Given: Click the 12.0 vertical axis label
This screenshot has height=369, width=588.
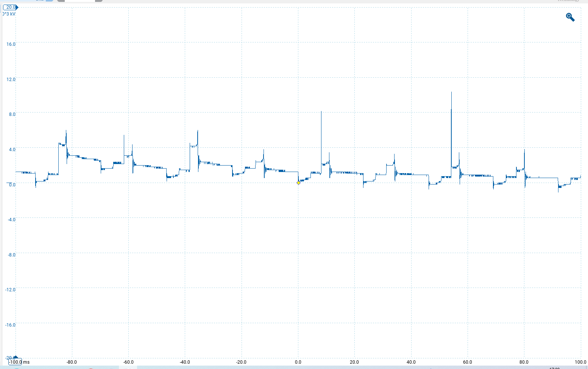Looking at the screenshot, I should click(11, 80).
